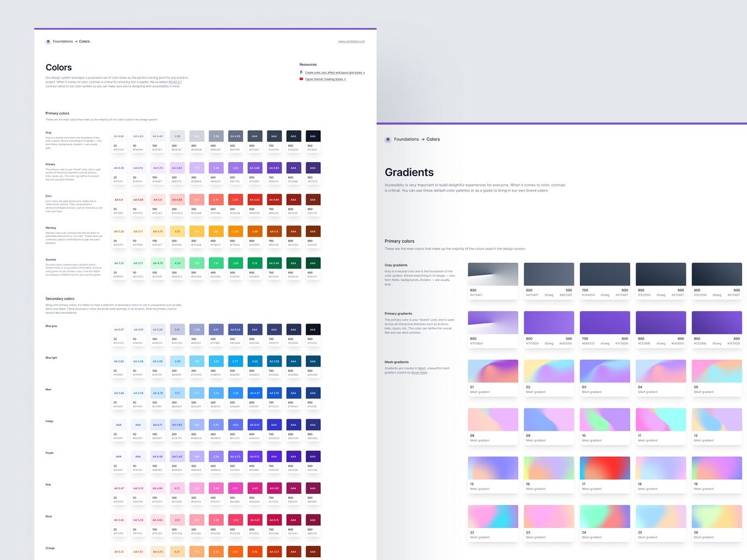Click the Untitled UI logo on the Gradients page
The width and height of the screenshot is (747, 560).
[x=387, y=139]
